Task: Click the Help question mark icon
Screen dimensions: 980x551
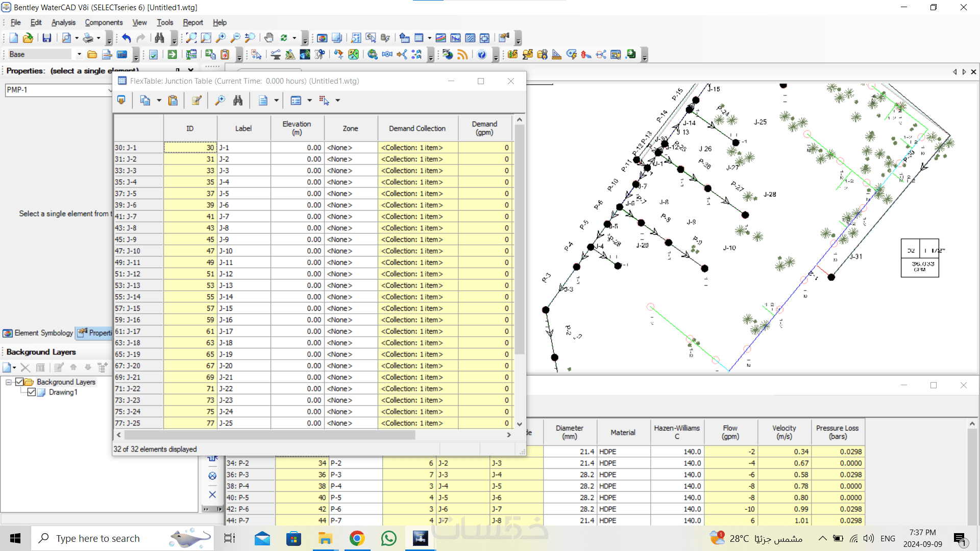Action: pyautogui.click(x=481, y=55)
